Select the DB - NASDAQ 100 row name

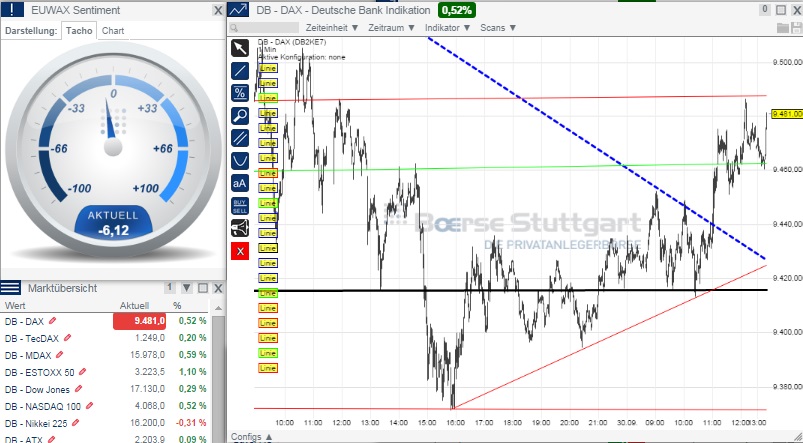tap(43, 406)
